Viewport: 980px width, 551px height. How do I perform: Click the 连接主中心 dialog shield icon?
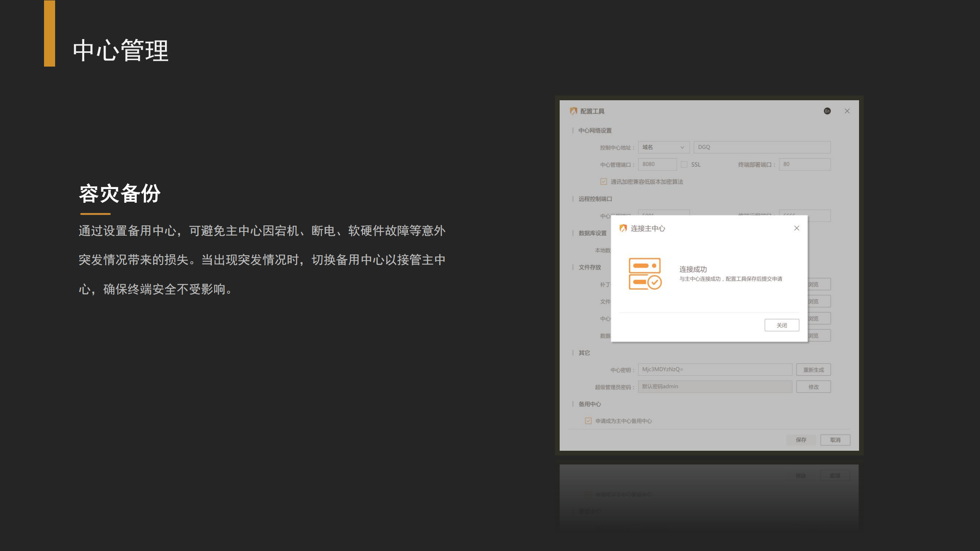click(x=623, y=228)
